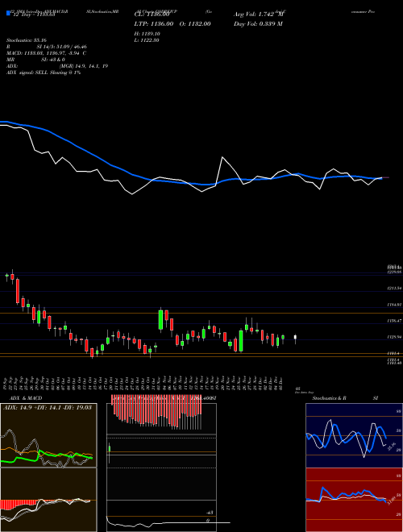Click the tall green candle in early November
403x532 pixels.
point(160,320)
